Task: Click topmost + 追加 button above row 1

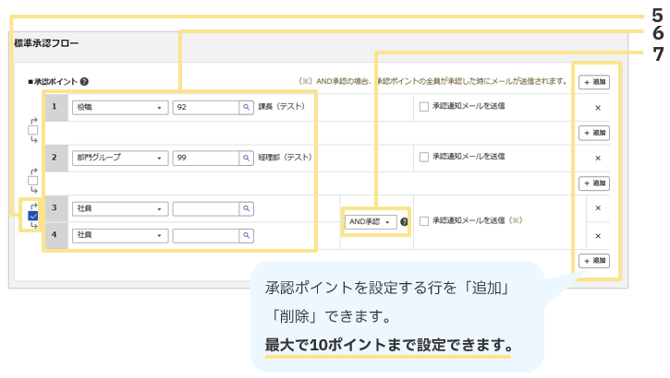Action: (594, 82)
